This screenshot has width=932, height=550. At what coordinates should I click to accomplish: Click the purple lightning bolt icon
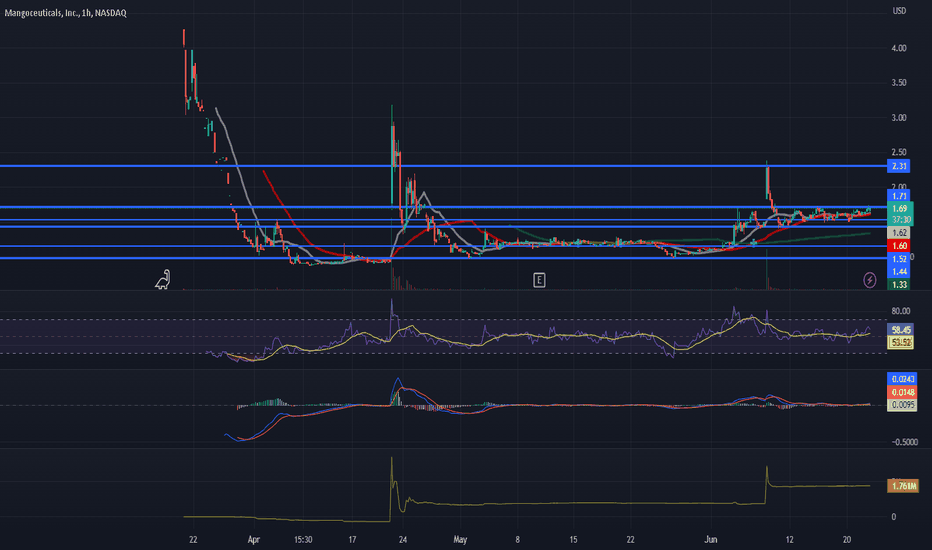pos(870,279)
